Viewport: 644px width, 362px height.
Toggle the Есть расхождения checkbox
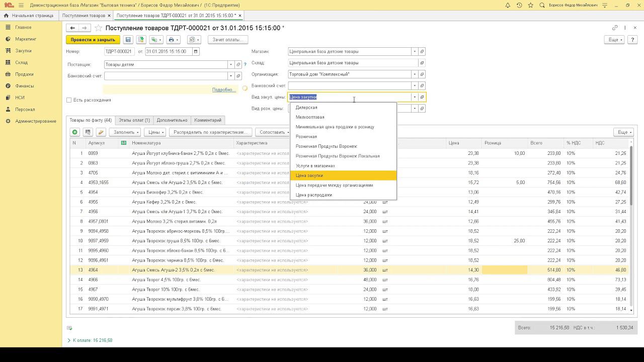(69, 100)
